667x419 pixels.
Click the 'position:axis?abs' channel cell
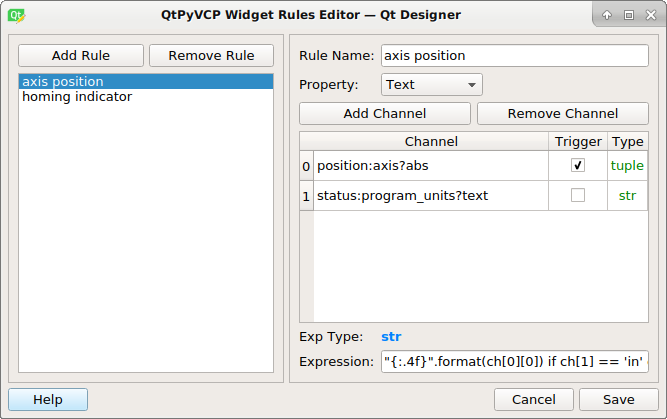click(x=431, y=165)
